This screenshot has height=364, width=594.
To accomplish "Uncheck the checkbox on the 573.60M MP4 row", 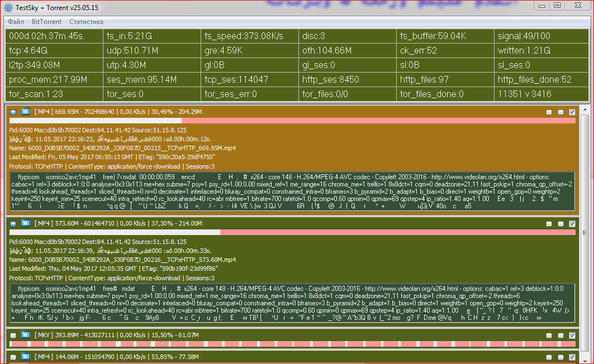I will pos(572,223).
